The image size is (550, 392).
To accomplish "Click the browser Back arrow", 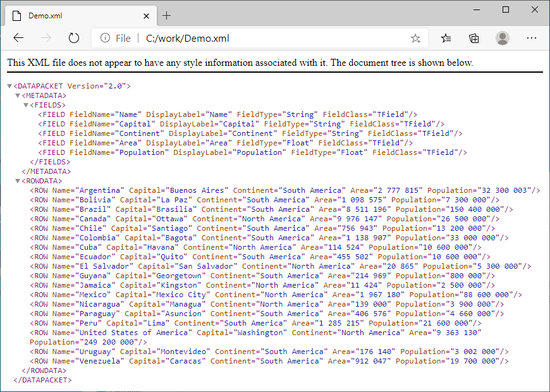I will click(x=18, y=38).
